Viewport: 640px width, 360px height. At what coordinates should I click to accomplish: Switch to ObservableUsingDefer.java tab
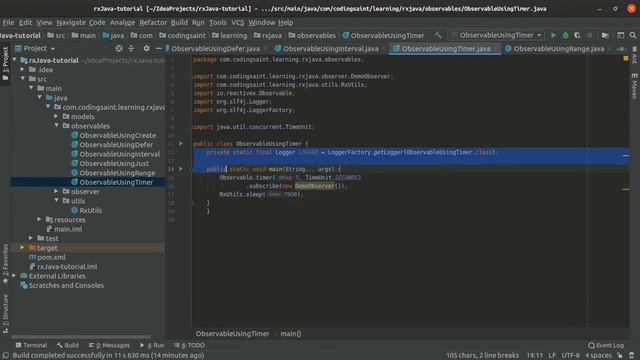click(216, 49)
